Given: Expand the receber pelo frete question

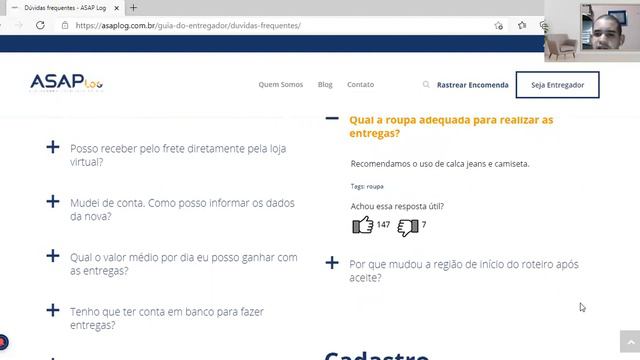Looking at the screenshot, I should pyautogui.click(x=53, y=147).
